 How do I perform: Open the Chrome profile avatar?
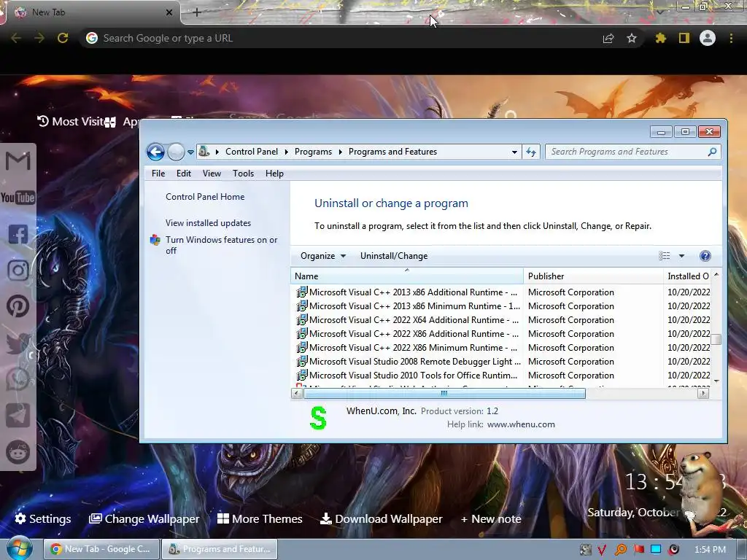coord(708,38)
